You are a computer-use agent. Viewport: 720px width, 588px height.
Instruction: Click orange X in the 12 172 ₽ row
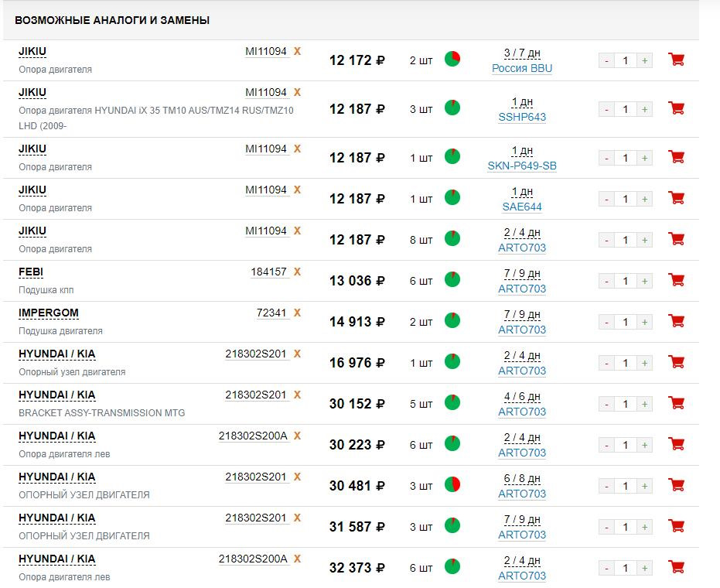[x=297, y=51]
